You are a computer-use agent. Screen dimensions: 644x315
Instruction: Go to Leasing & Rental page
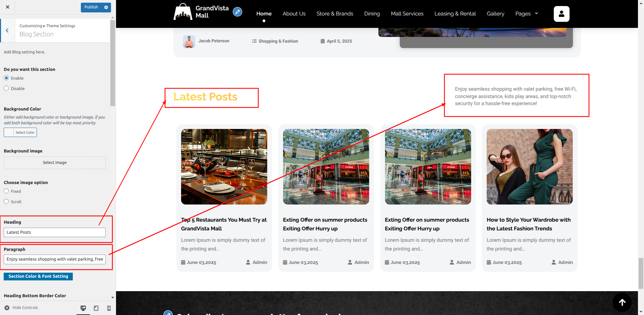[455, 14]
